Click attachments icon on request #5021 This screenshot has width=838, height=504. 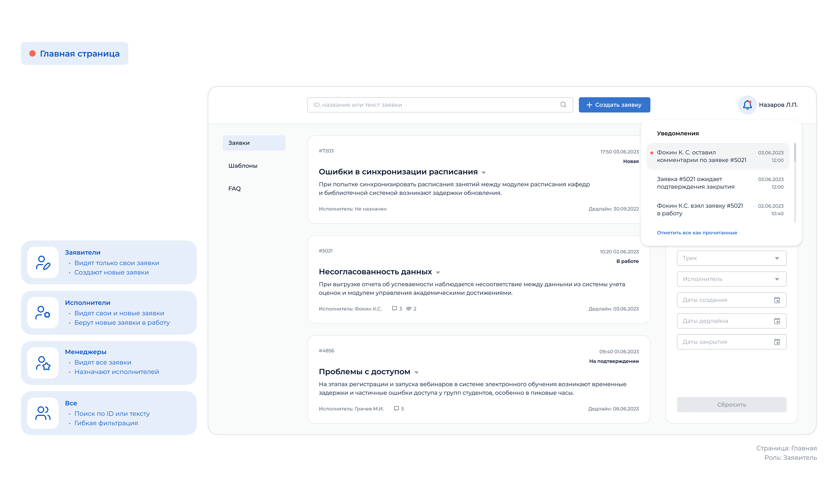(409, 309)
